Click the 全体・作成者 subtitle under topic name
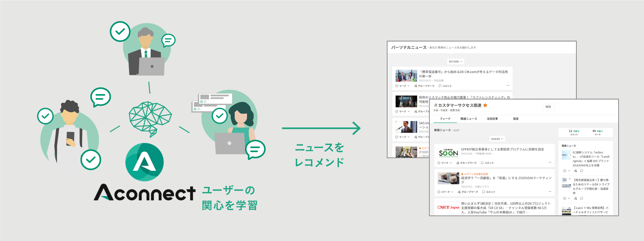 (x=446, y=110)
